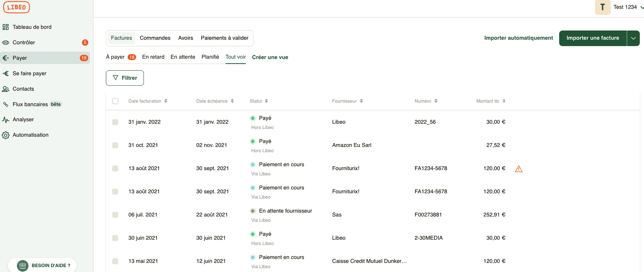Click the T account avatar
This screenshot has height=272, width=644.
602,7
